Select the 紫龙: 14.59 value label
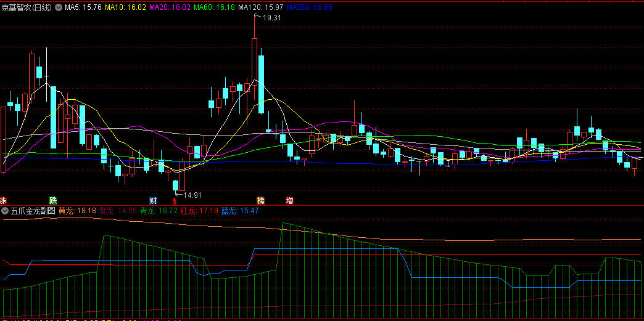The height and width of the screenshot is (321, 644). pyautogui.click(x=118, y=211)
